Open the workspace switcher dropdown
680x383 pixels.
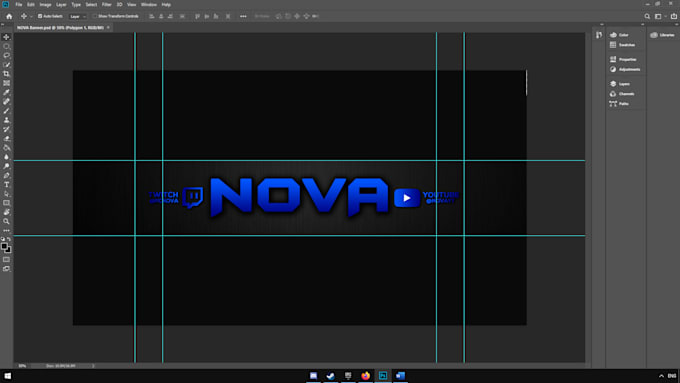point(660,16)
